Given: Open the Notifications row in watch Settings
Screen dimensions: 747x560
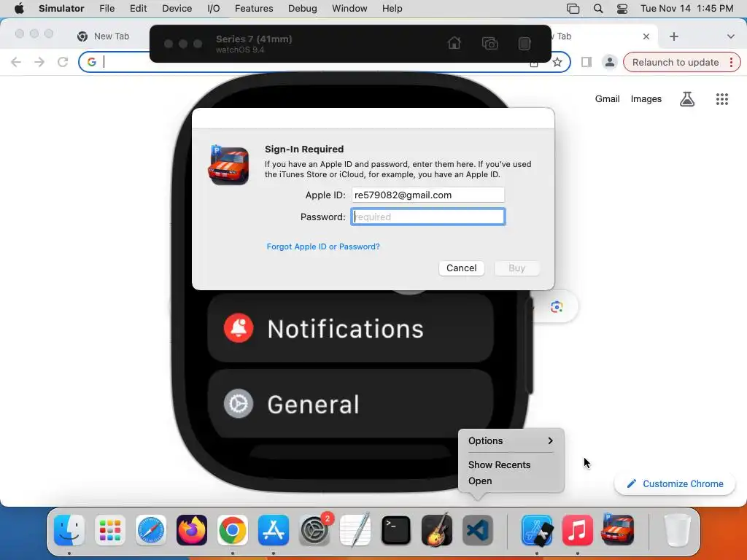Looking at the screenshot, I should [x=350, y=328].
